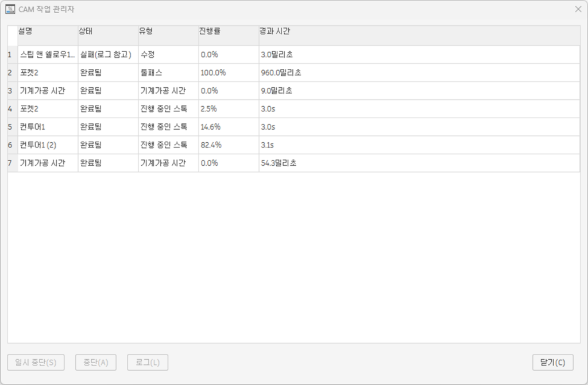Click the 82.4% progress cell
The image size is (588, 385).
point(229,145)
